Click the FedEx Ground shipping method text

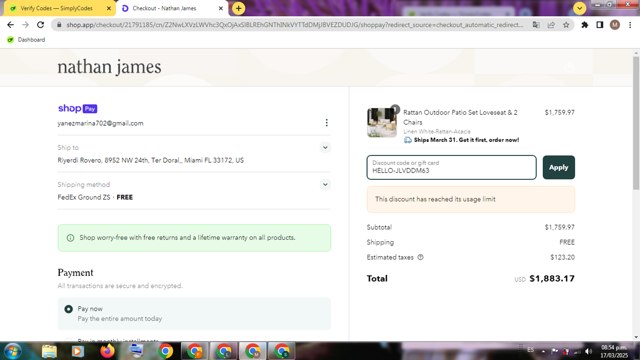coord(95,197)
